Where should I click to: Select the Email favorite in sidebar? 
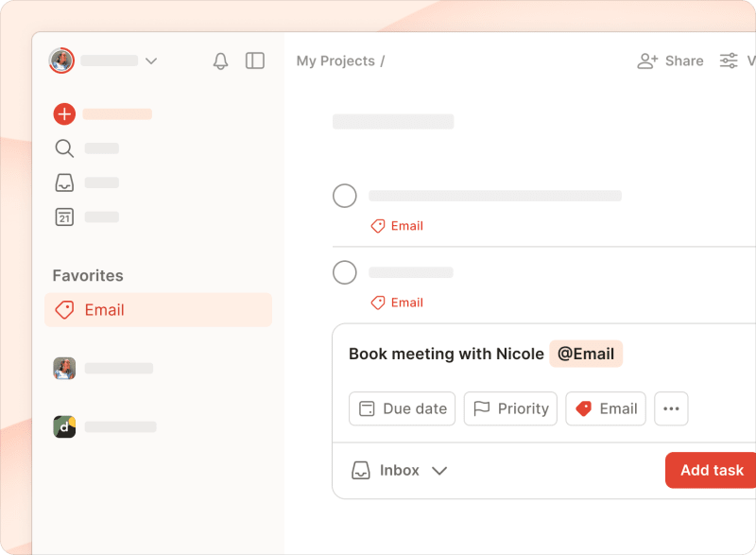(104, 309)
